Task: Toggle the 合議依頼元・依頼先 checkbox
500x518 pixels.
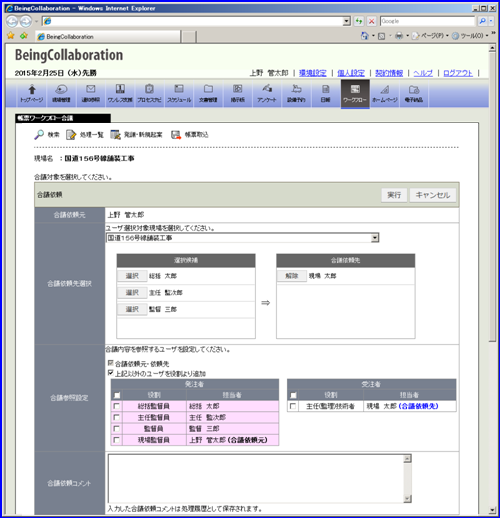Action: [111, 363]
